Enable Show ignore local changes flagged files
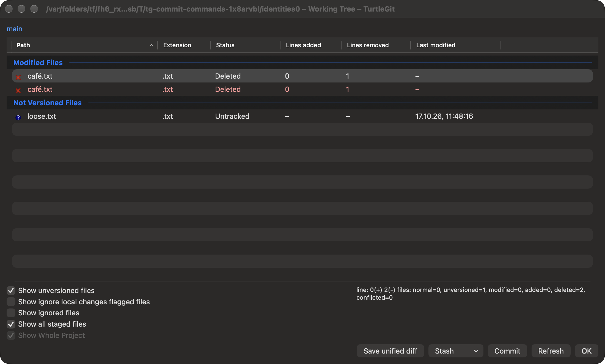This screenshot has width=605, height=364. [x=11, y=302]
